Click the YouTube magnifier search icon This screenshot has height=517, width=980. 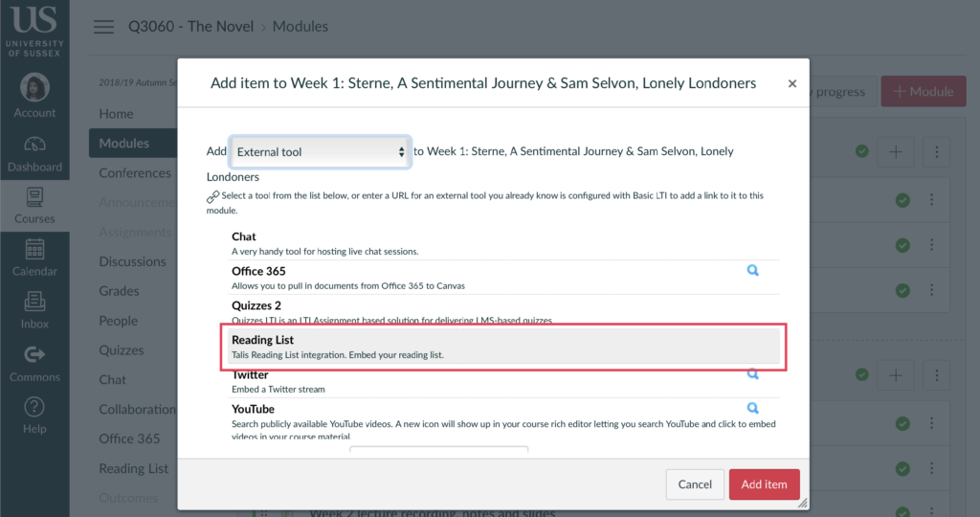tap(752, 408)
